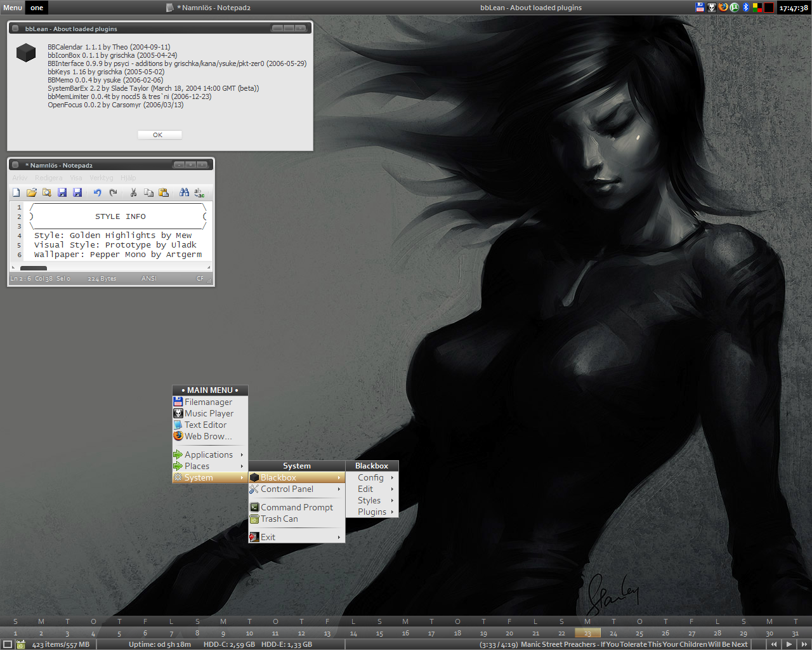812x650 pixels.
Task: Open Trash Can in System menu
Action: point(297,519)
